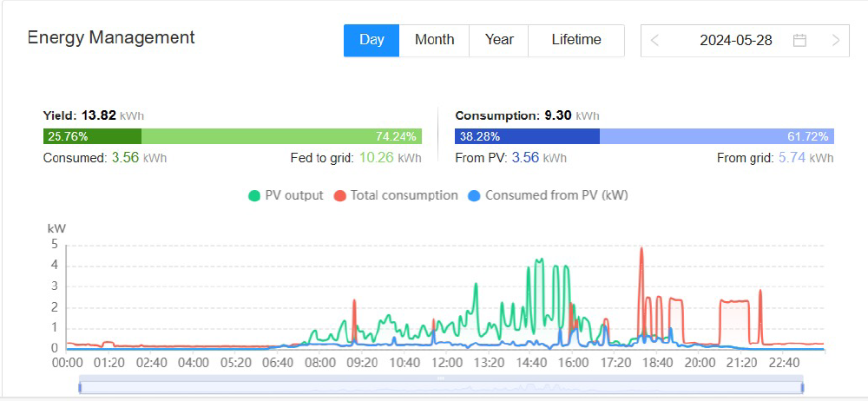Image resolution: width=868 pixels, height=401 pixels.
Task: Open the calendar icon in date picker
Action: click(799, 40)
